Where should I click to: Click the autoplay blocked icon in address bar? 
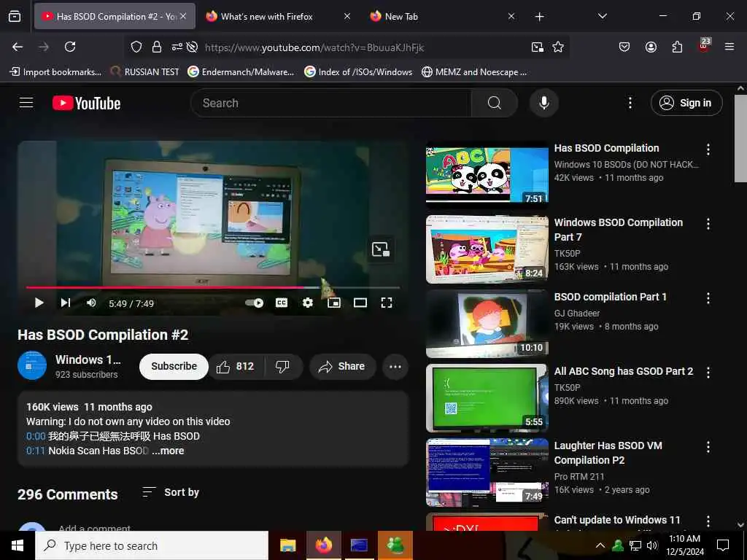[192, 47]
